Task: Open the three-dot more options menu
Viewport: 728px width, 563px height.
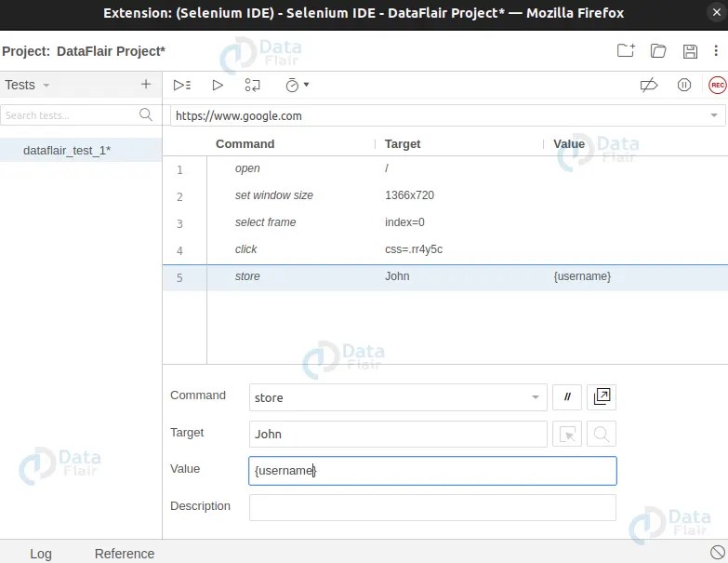Action: tap(716, 50)
